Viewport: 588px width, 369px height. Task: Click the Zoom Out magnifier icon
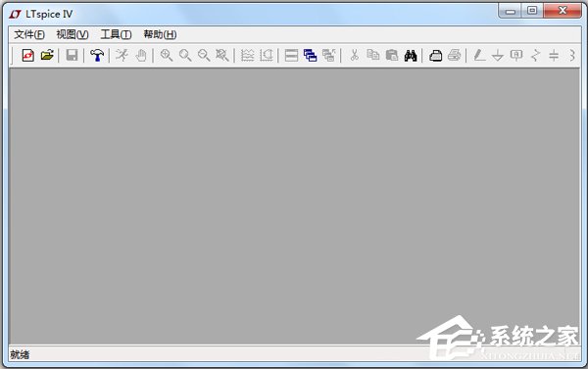click(x=204, y=56)
